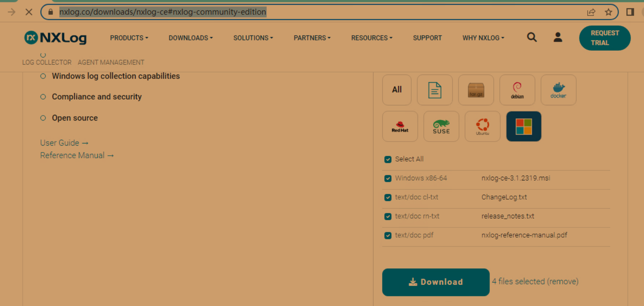Click 'Windows log collection capabilities' bullet
644x306 pixels.
coord(116,76)
